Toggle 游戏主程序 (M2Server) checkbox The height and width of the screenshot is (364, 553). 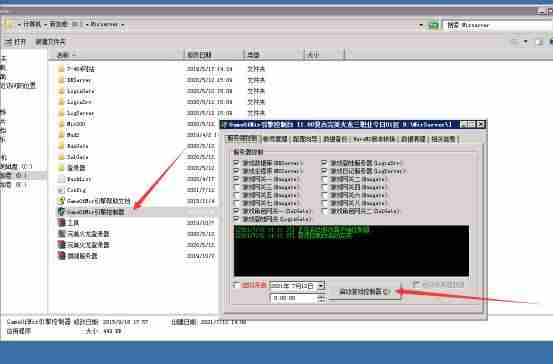coord(236,171)
